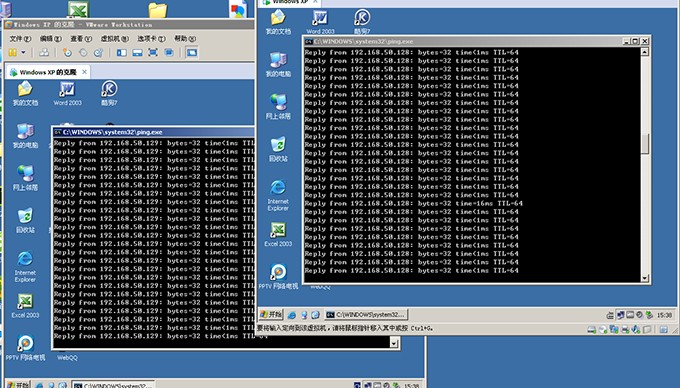
Task: Open Excel 2003 shortcut in right VM
Action: [278, 234]
